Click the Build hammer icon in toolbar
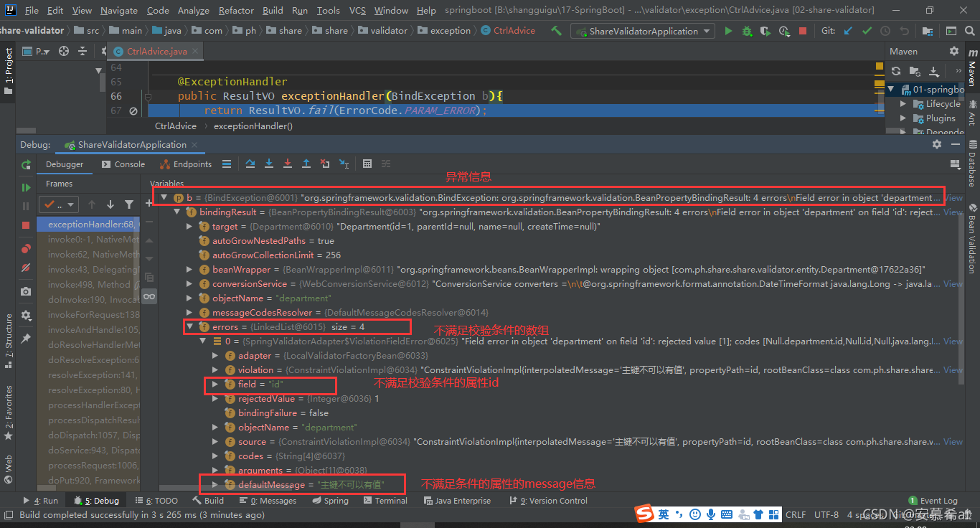Viewport: 980px width, 528px height. pos(556,31)
